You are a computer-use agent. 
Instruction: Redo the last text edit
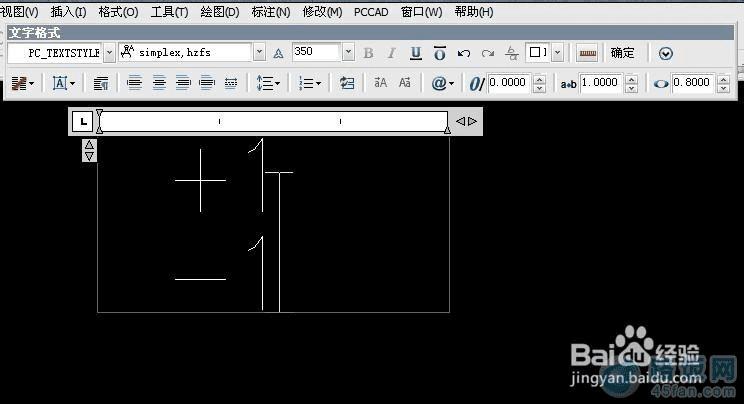488,53
